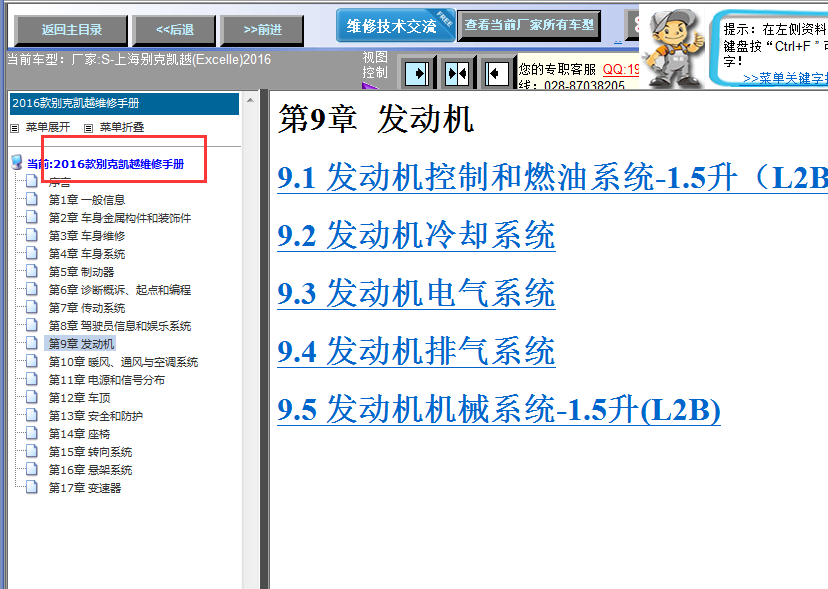Open the >>菜单关键字 link
828x589 pixels.
click(785, 79)
